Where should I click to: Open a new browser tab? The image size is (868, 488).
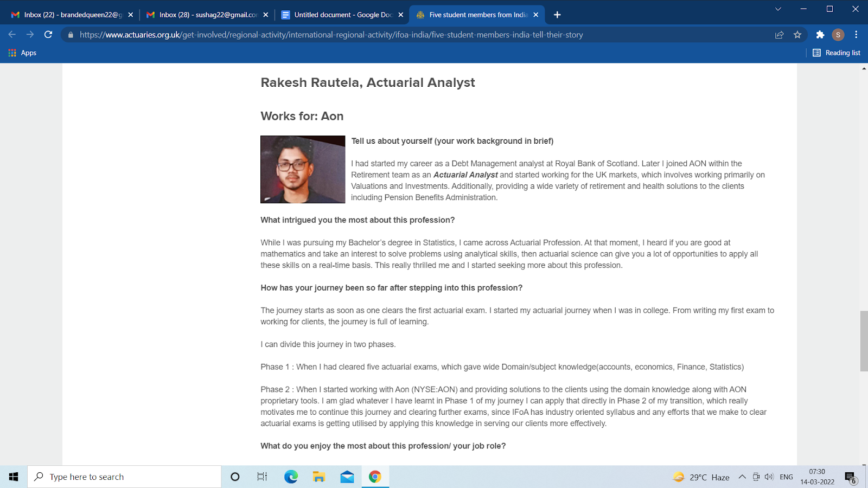tap(557, 15)
